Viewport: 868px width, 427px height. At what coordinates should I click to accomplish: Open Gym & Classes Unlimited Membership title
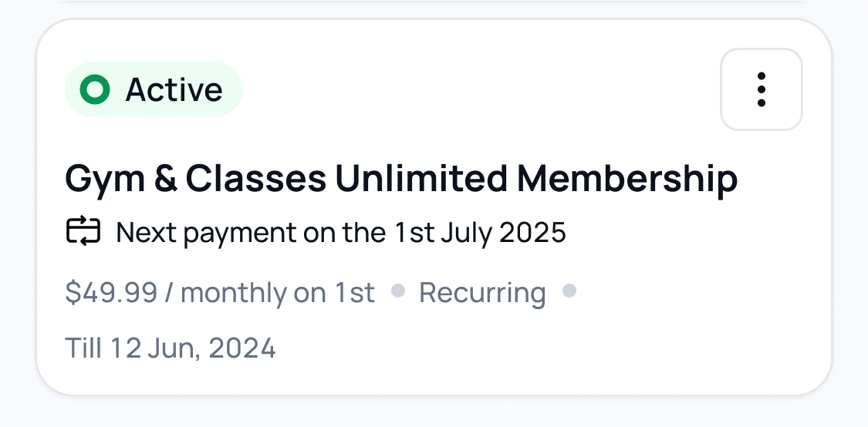click(x=401, y=180)
